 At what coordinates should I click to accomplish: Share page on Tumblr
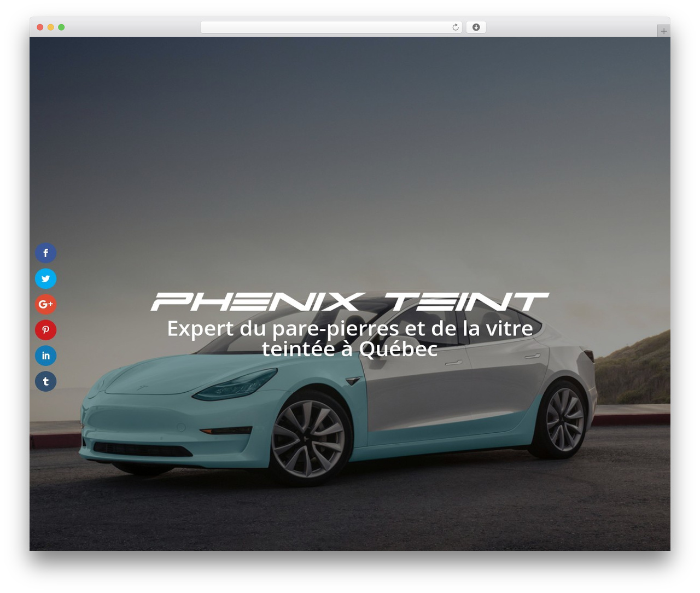click(x=46, y=381)
